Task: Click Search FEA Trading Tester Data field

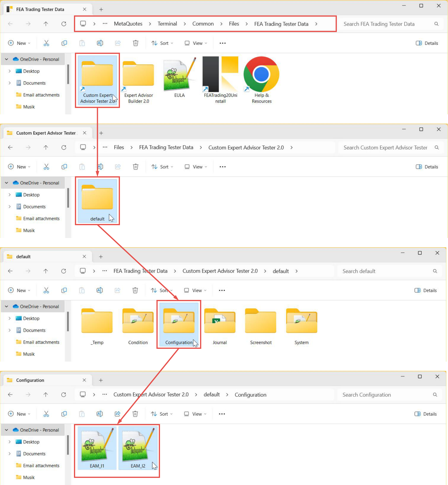Action: point(391,24)
